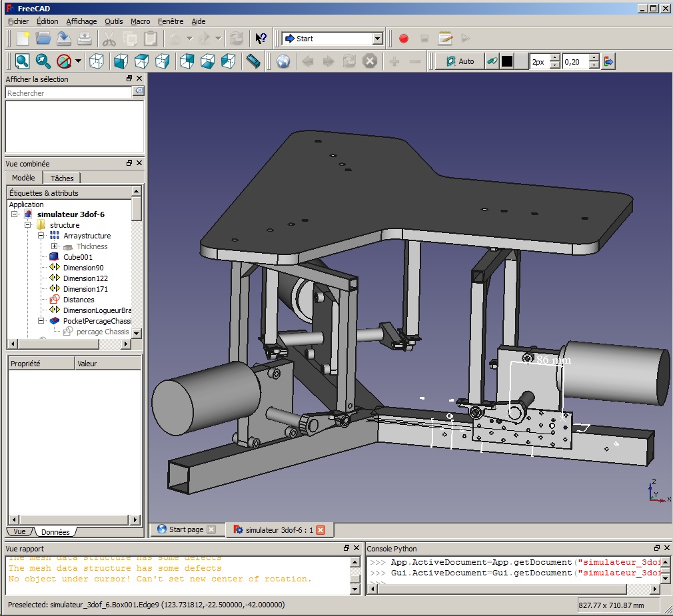This screenshot has height=616, width=673.
Task: Set right view cube icon
Action: coord(162,61)
